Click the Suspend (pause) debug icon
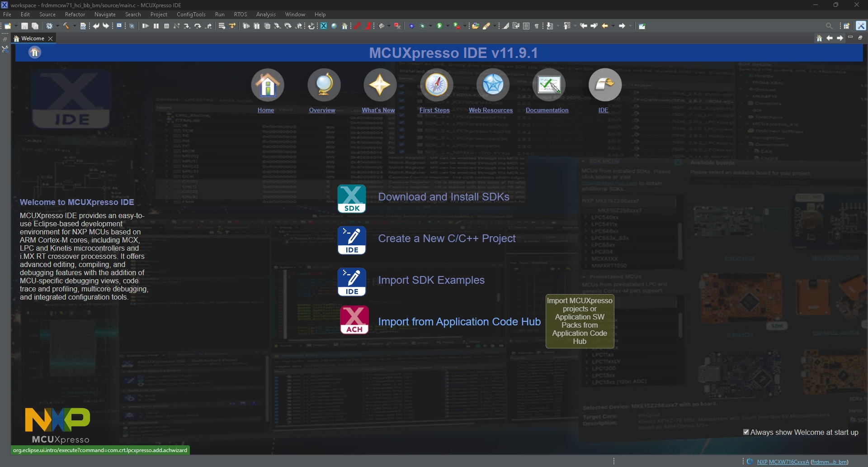Screen dimensions: 868x467 pyautogui.click(x=156, y=26)
